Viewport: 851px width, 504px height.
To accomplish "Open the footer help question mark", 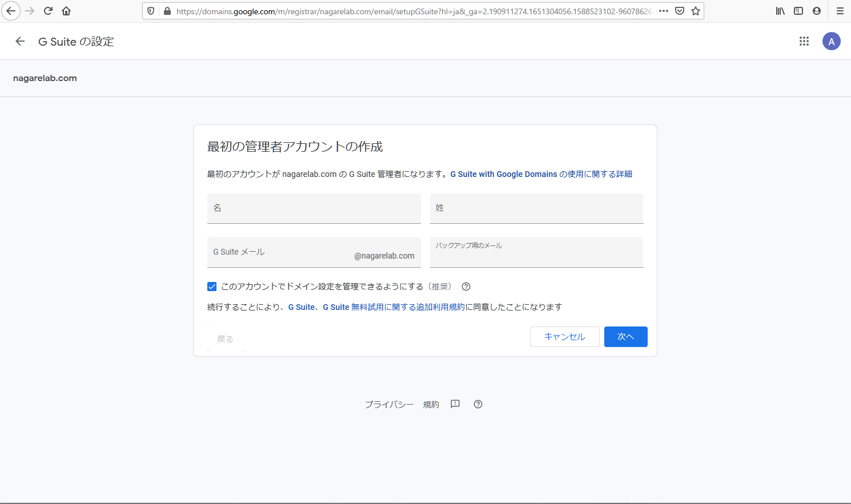I will click(x=478, y=404).
